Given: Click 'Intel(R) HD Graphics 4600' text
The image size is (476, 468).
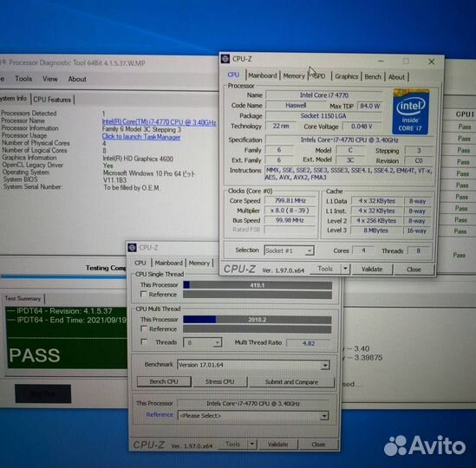Looking at the screenshot, I should pyautogui.click(x=138, y=159).
